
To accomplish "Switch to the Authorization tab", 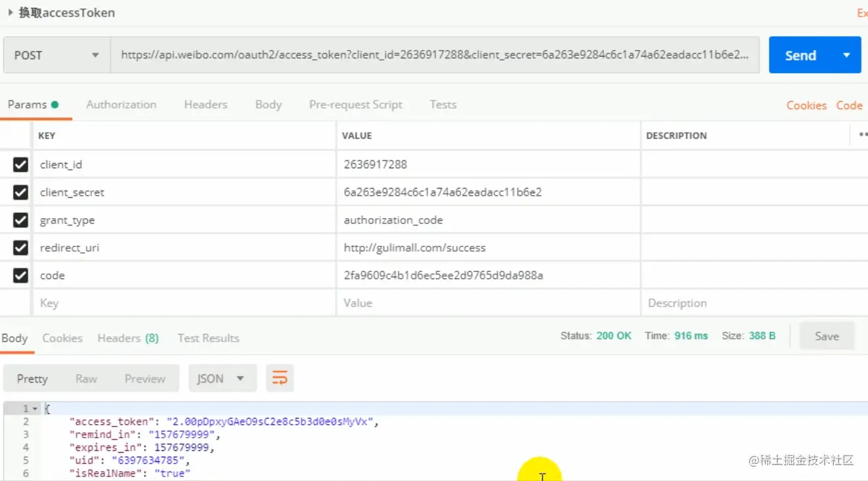I will 121,104.
